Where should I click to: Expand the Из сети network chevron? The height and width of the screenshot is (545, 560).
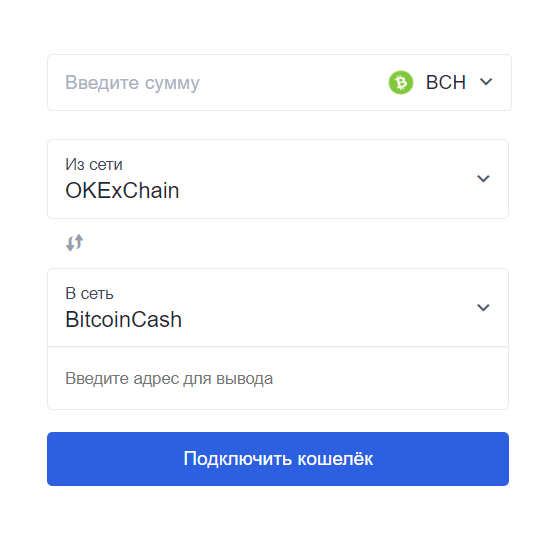tap(483, 178)
